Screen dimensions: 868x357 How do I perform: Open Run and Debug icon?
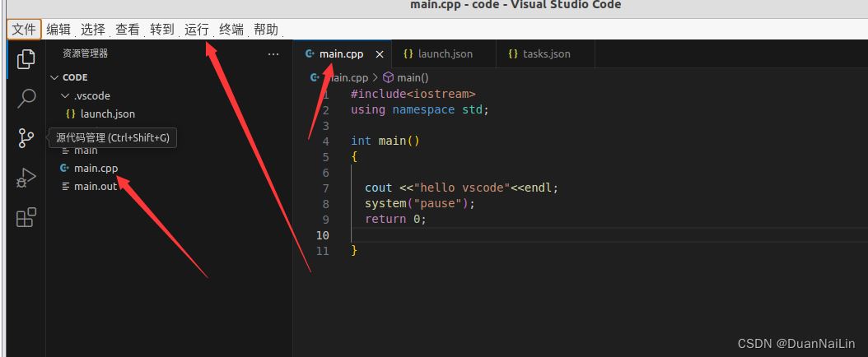click(26, 178)
